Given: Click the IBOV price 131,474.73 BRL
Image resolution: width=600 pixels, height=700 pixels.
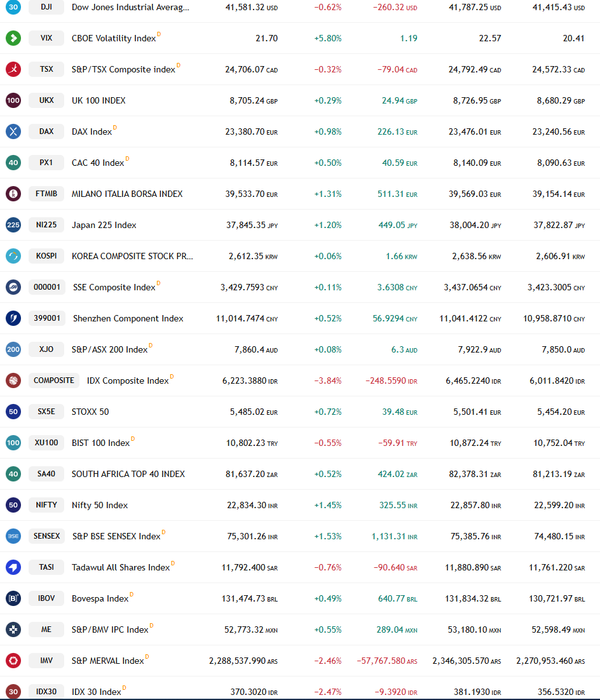Looking at the screenshot, I should (x=250, y=598).
